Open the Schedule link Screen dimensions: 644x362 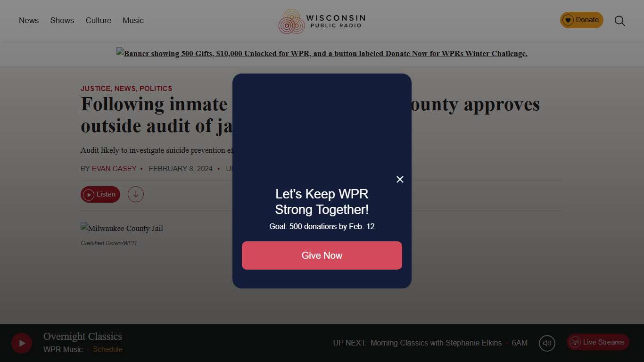[x=107, y=349]
